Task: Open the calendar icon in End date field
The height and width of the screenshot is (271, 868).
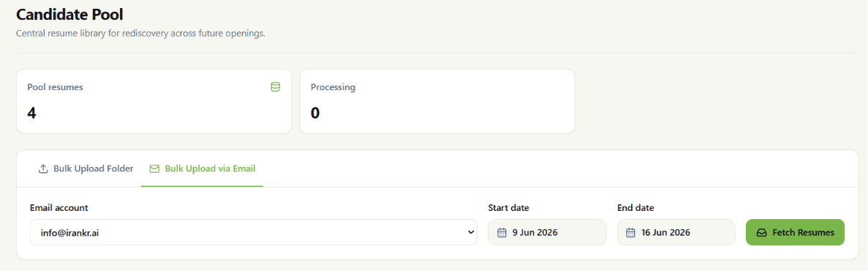Action: click(x=630, y=233)
